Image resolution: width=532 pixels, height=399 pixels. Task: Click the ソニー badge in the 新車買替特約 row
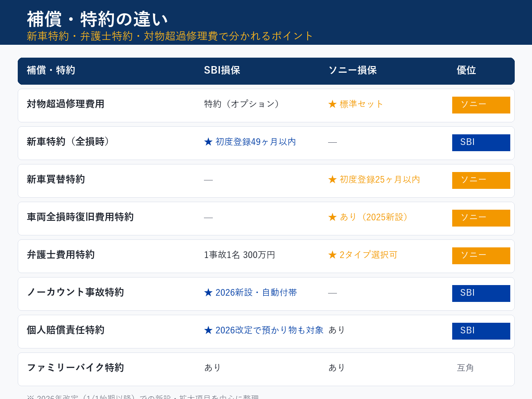click(x=481, y=180)
